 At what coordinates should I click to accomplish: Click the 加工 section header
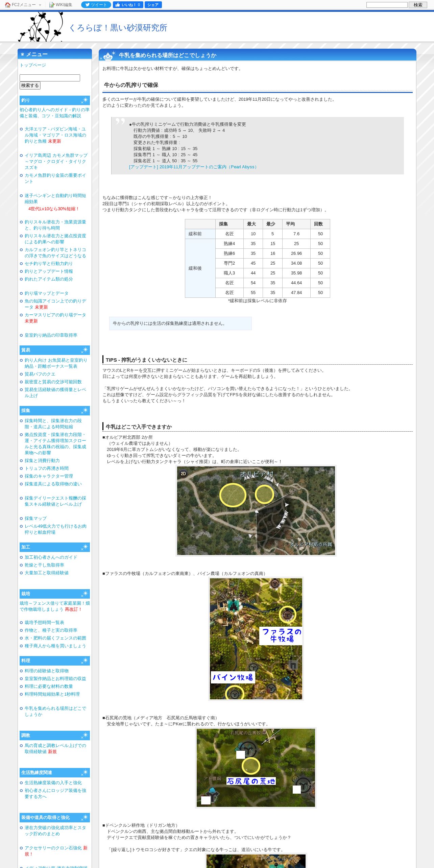click(x=55, y=547)
